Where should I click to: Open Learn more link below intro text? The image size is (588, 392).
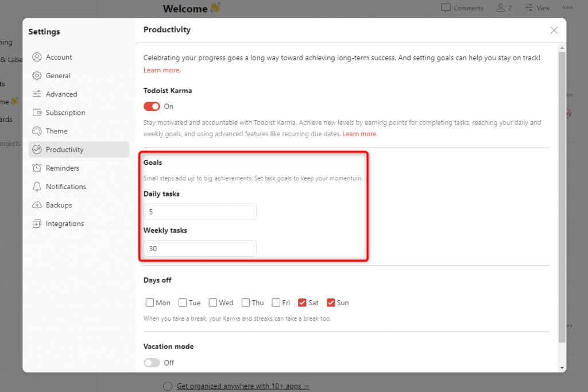(161, 70)
